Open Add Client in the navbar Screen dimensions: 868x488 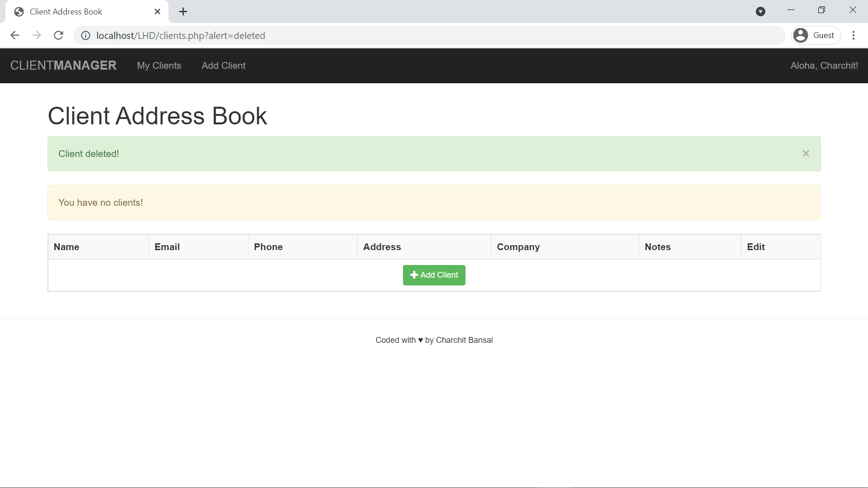[223, 66]
